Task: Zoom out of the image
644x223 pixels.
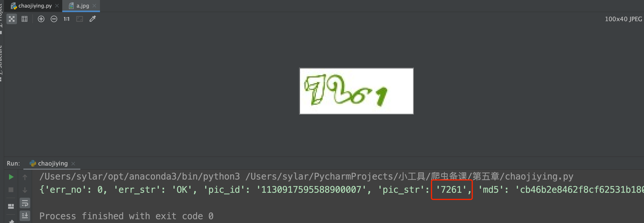Action: tap(54, 19)
